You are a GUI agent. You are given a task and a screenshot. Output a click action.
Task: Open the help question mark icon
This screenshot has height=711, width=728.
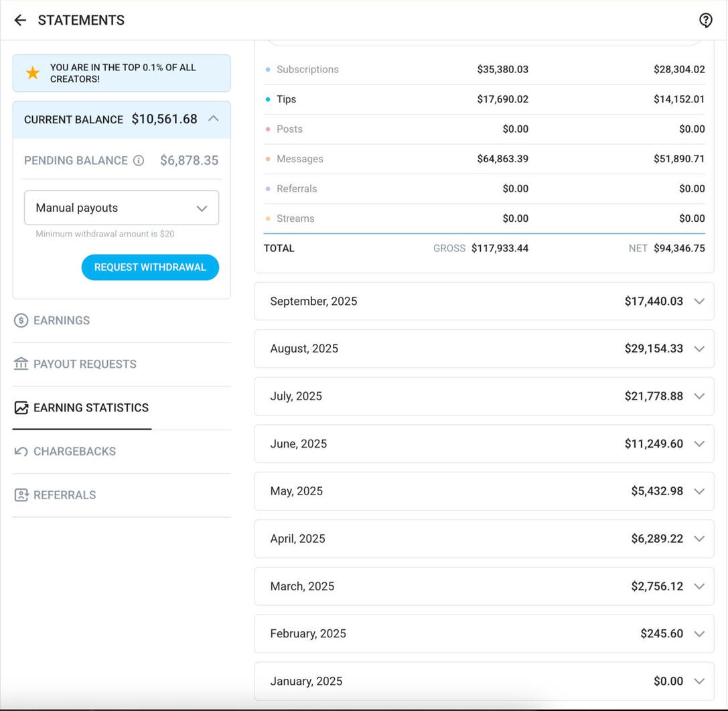pos(705,20)
